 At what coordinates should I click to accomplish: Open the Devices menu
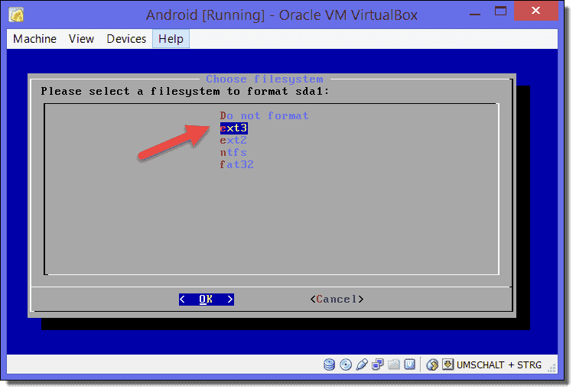pos(126,39)
